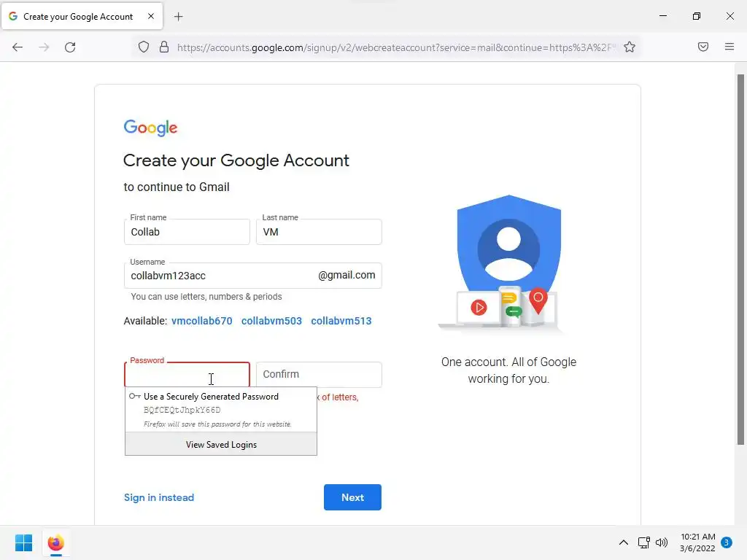
Task: Open the Firefox hamburger menu
Action: pyautogui.click(x=729, y=47)
